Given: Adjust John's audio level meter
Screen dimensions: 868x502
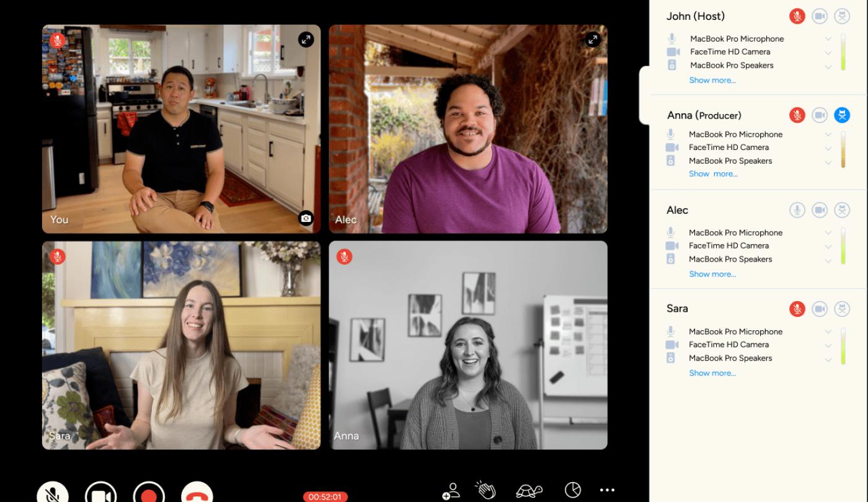Looking at the screenshot, I should [843, 52].
